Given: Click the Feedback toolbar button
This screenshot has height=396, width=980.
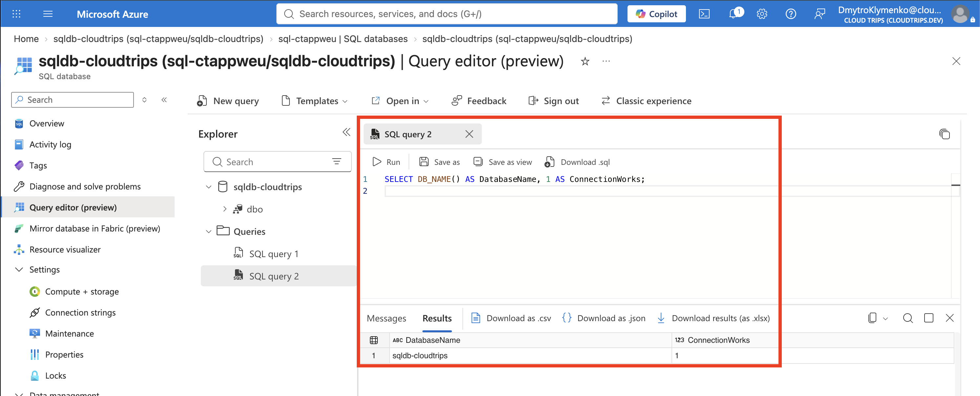Looking at the screenshot, I should 479,101.
